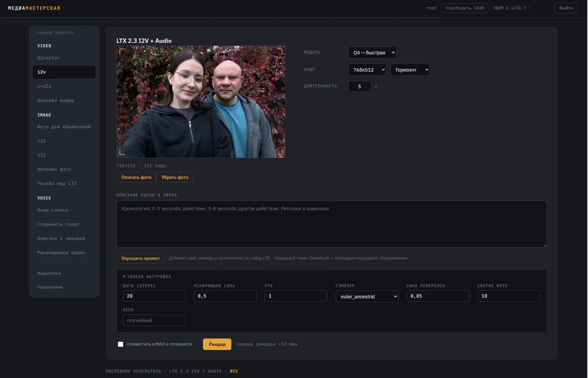588x378 pixels.
Task: Open Ресайз под LTX workflow
Action: point(64,184)
